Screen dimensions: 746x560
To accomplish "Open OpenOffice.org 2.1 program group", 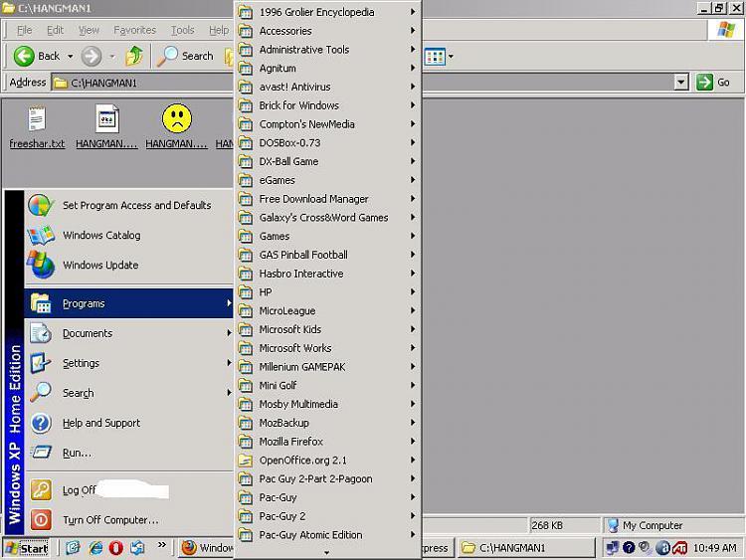I will coord(328,461).
